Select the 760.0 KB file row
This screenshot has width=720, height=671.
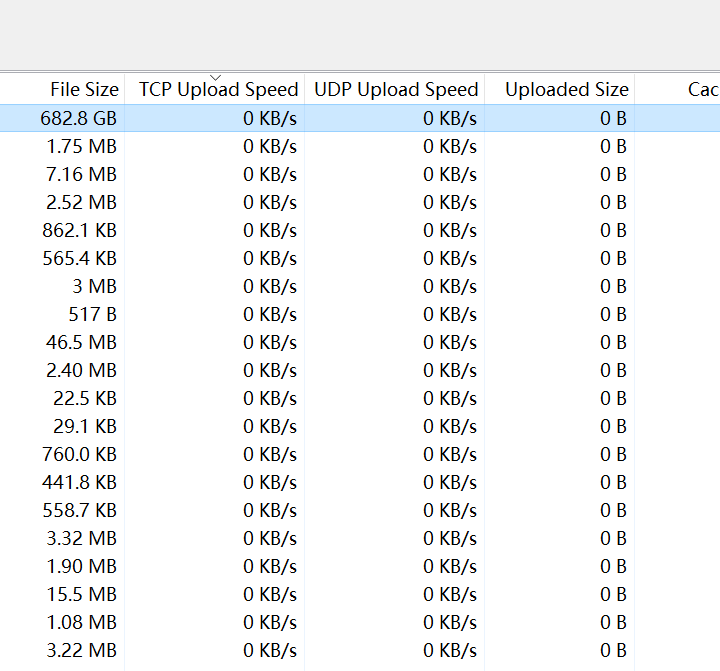[360, 454]
